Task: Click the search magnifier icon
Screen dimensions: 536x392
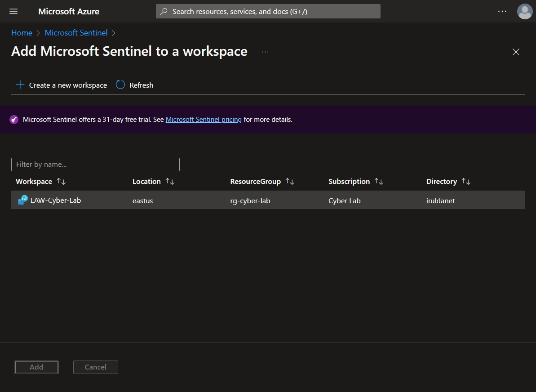Action: (x=164, y=11)
